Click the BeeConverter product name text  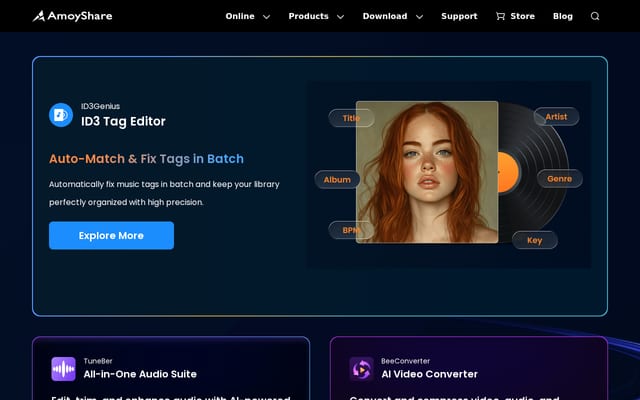(405, 361)
